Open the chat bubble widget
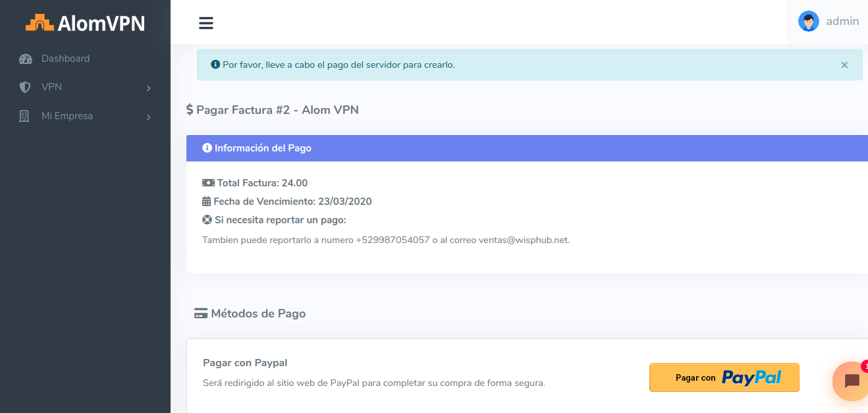This screenshot has height=413, width=868. [852, 381]
